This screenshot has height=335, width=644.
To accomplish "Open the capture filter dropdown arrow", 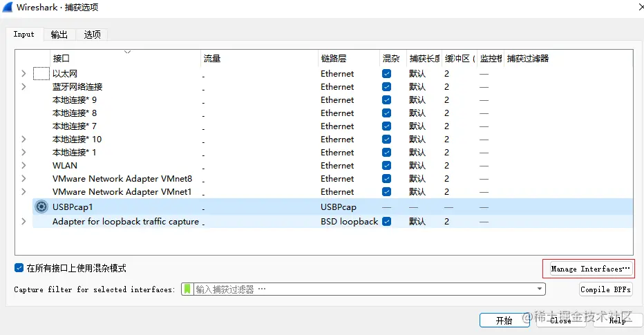I will pyautogui.click(x=539, y=289).
